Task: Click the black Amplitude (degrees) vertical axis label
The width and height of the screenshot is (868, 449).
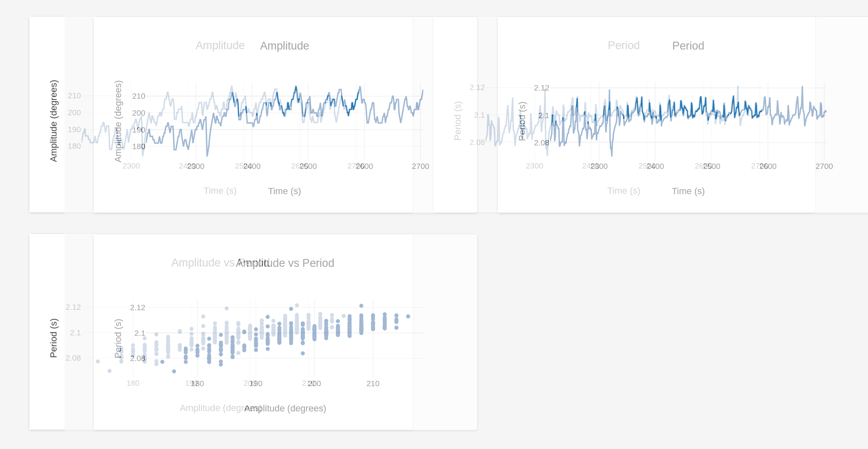Action: [x=54, y=121]
